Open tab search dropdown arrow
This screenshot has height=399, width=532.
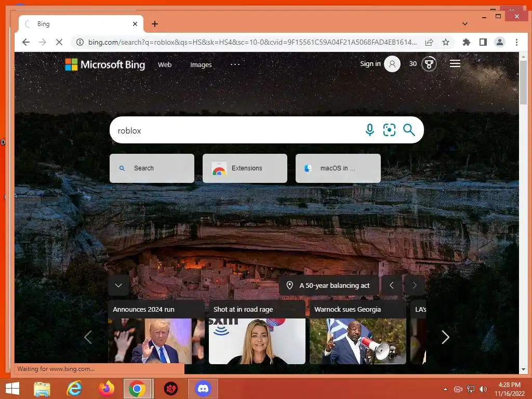point(465,24)
